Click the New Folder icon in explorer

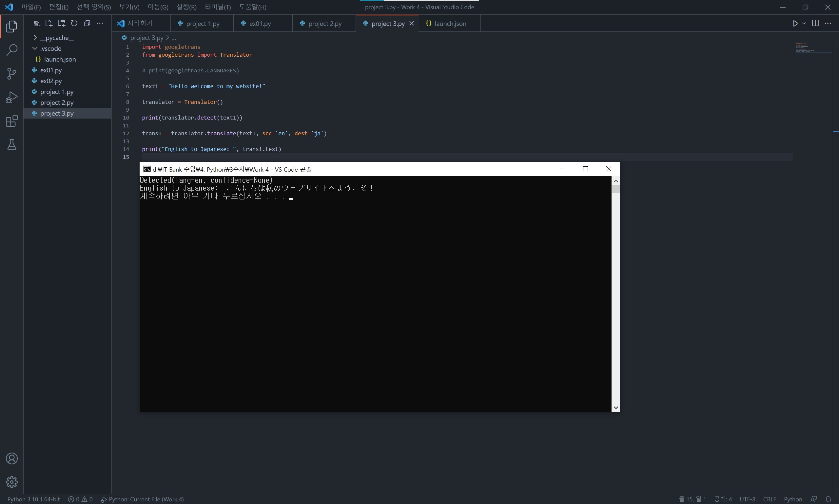click(62, 23)
